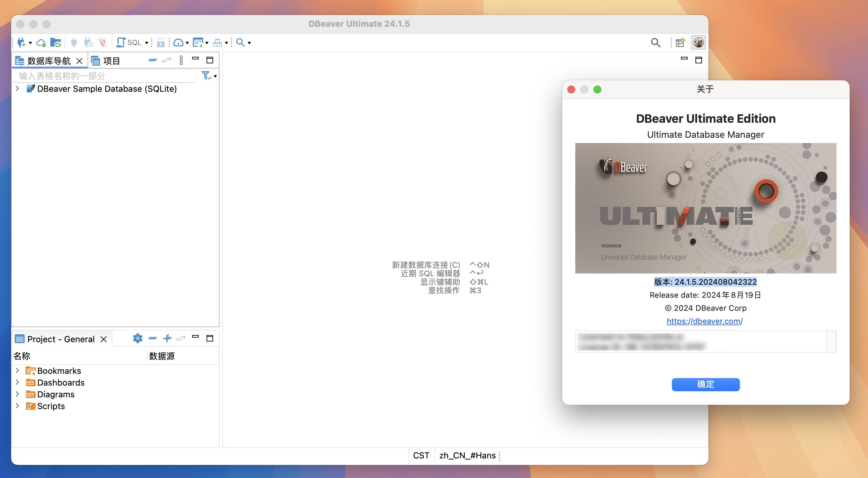Switch to the 项目 tab
The width and height of the screenshot is (868, 478).
point(106,61)
